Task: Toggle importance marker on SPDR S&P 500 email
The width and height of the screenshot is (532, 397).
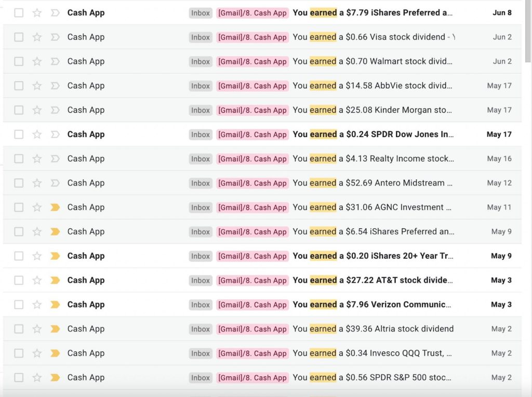Action: 55,378
